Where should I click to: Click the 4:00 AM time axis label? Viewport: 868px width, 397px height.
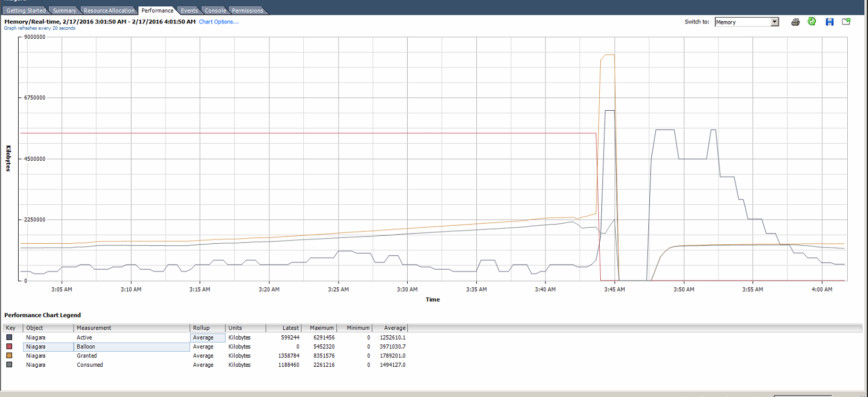(822, 290)
